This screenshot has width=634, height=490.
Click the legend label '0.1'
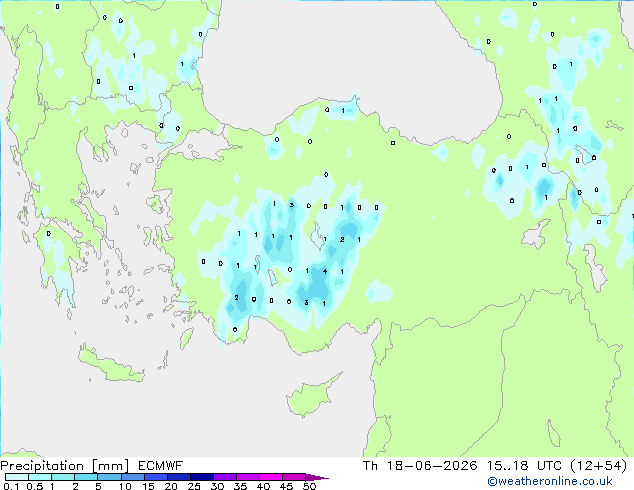[x=11, y=486]
